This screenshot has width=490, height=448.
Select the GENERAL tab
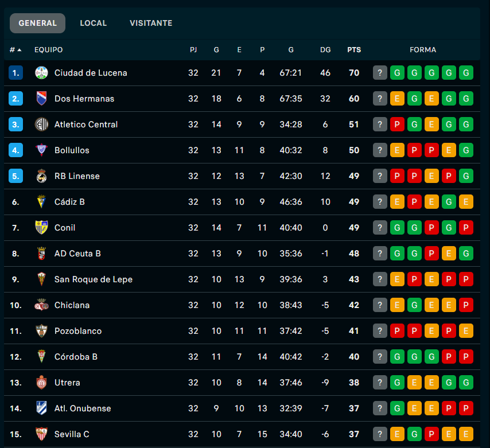[37, 24]
